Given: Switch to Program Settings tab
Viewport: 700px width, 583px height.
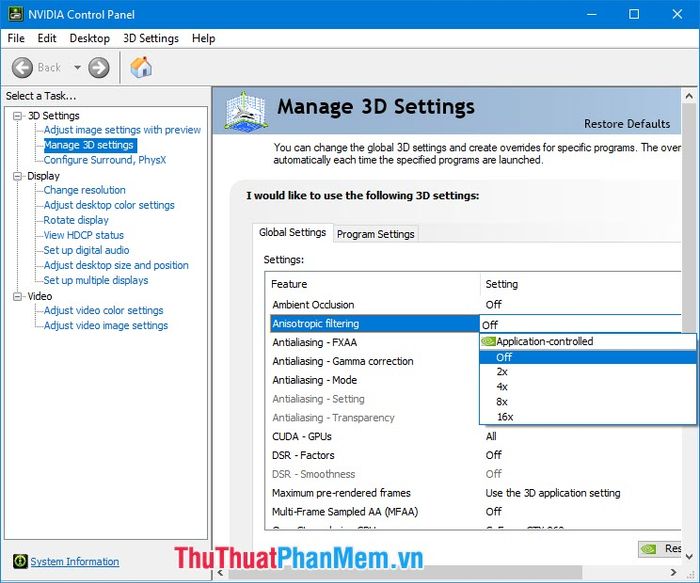Looking at the screenshot, I should tap(375, 234).
